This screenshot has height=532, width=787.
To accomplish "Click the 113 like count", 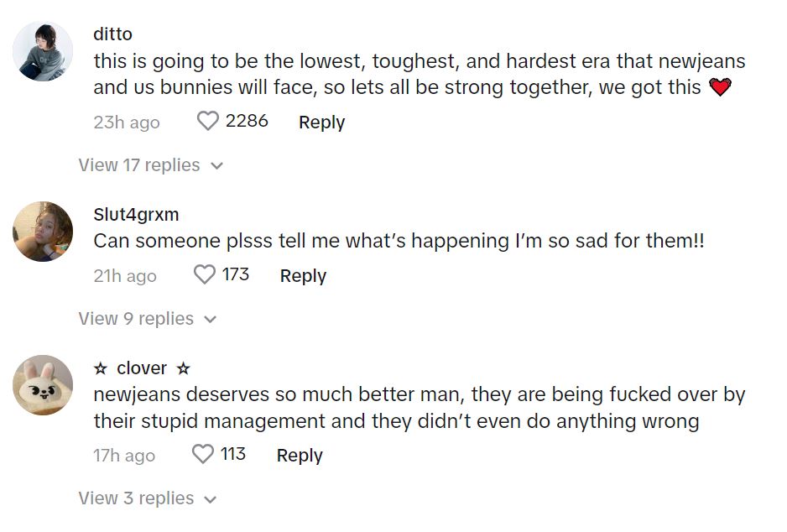I will (233, 455).
